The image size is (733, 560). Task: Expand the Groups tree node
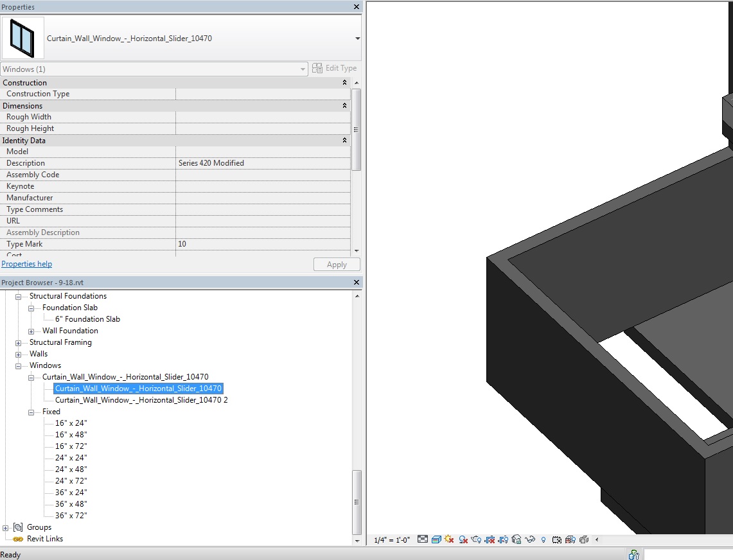click(6, 528)
